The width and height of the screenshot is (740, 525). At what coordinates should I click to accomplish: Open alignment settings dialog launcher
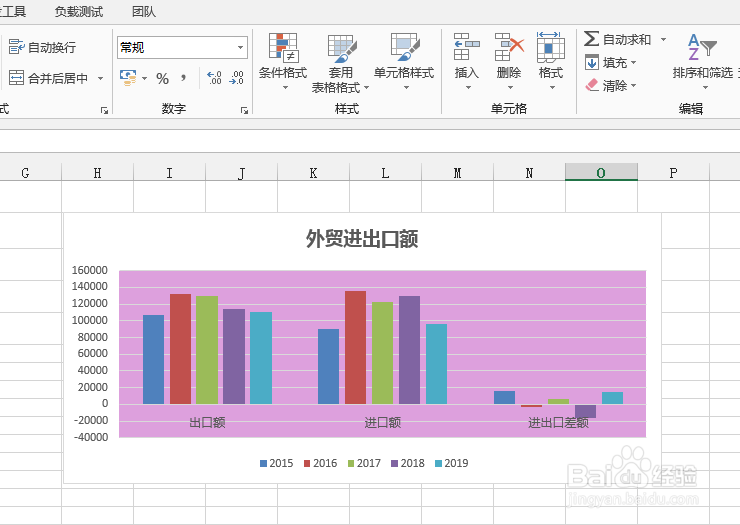pyautogui.click(x=104, y=110)
